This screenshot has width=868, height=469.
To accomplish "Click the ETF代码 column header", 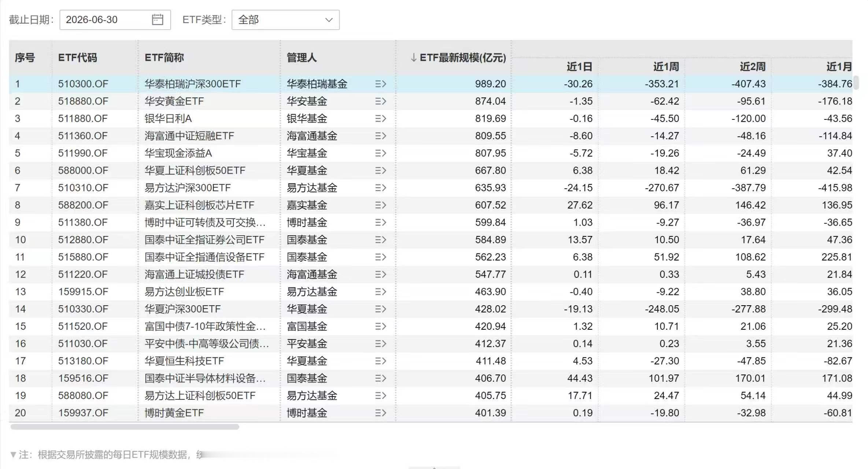I will [77, 58].
